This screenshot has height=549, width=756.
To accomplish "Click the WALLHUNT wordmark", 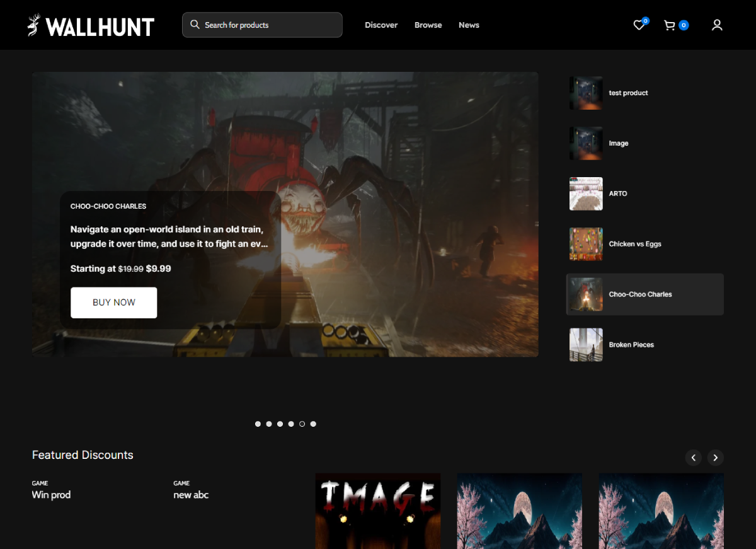I will click(x=100, y=26).
